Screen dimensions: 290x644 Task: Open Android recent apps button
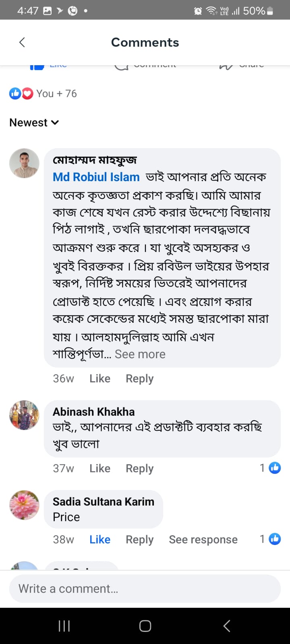click(x=64, y=625)
